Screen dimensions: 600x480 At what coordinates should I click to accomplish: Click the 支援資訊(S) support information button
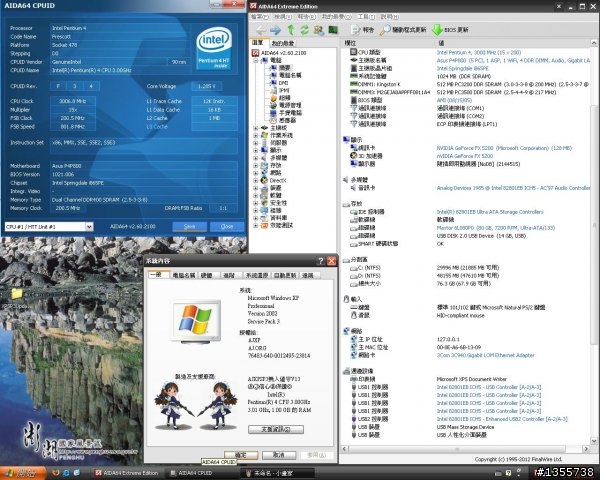276,429
